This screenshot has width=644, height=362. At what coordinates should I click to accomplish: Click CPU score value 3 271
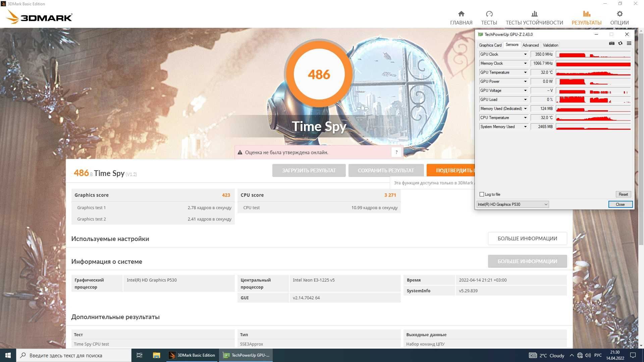click(390, 195)
